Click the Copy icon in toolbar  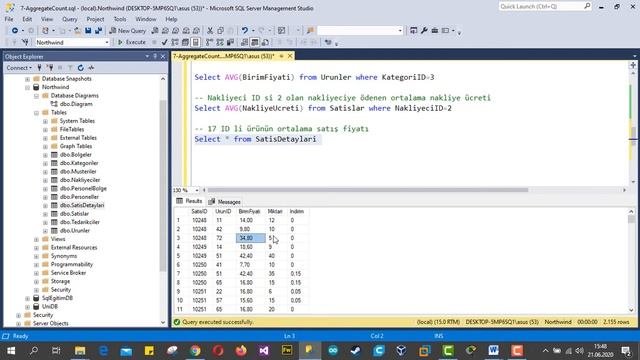point(220,31)
